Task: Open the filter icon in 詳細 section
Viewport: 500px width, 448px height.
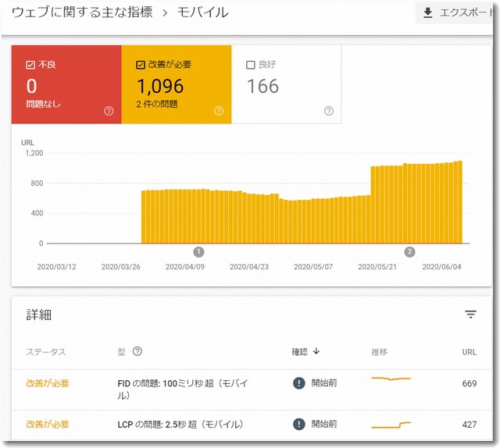Action: click(x=470, y=315)
